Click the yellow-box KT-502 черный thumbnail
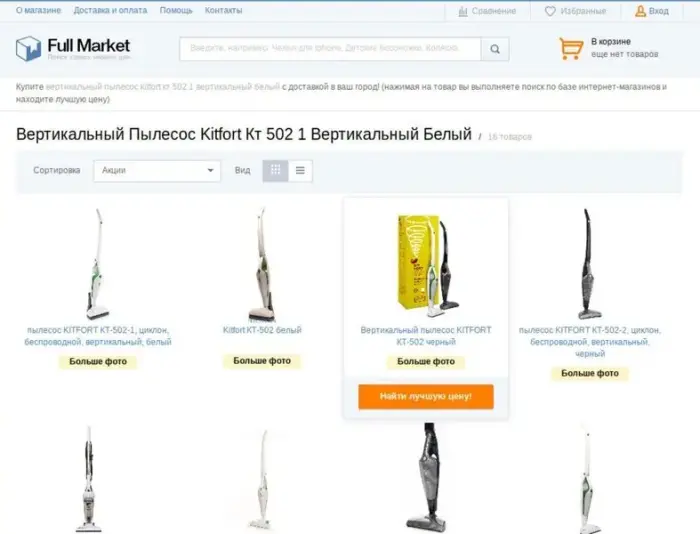The height and width of the screenshot is (534, 700). [426, 265]
